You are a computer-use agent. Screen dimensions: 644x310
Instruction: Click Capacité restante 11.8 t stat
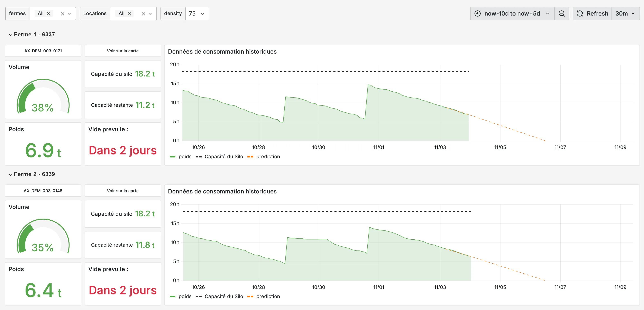(123, 245)
